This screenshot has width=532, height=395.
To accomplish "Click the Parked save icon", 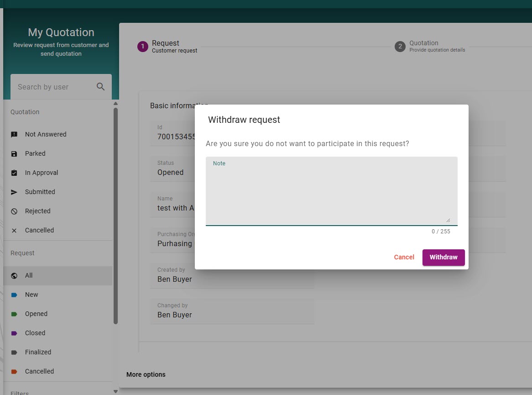I will coord(14,153).
